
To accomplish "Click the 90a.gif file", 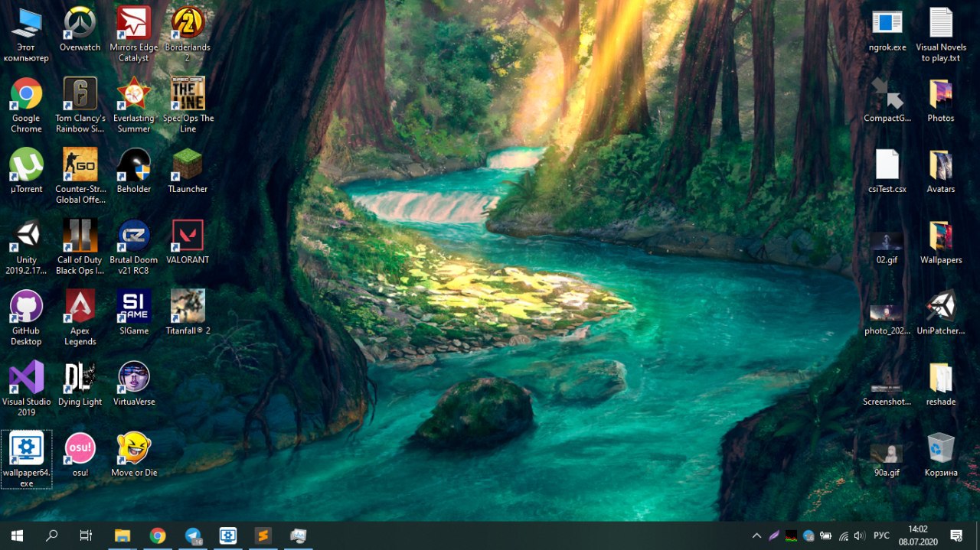I will [887, 460].
